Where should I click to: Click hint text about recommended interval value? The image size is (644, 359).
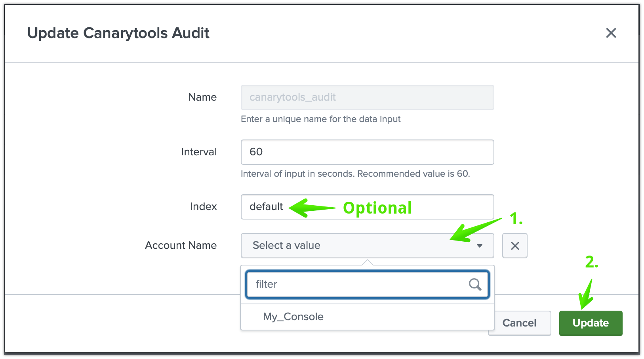[355, 174]
